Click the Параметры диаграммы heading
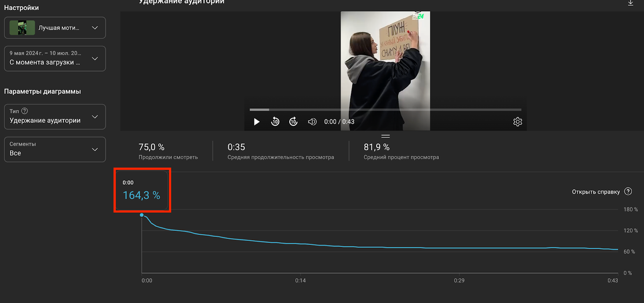The width and height of the screenshot is (644, 303). pos(42,91)
